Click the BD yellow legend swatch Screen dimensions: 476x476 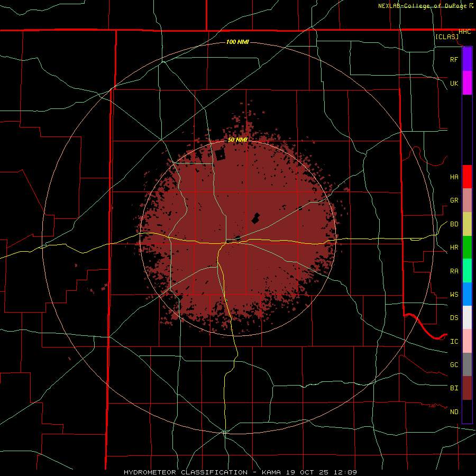click(x=467, y=224)
